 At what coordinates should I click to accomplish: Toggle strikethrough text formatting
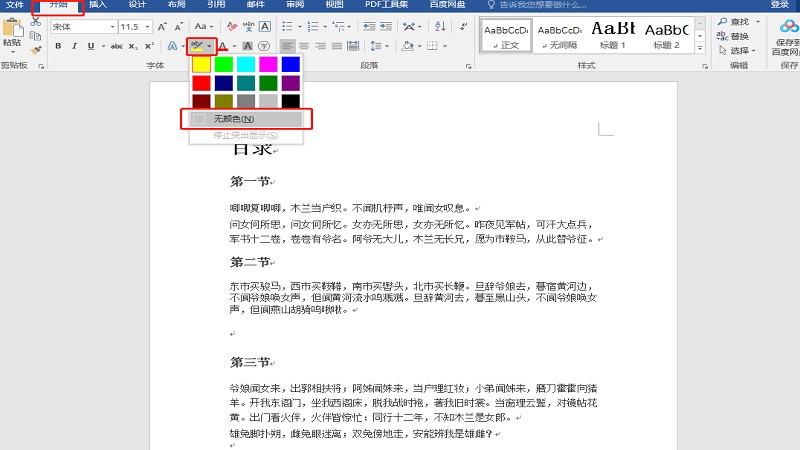(116, 46)
